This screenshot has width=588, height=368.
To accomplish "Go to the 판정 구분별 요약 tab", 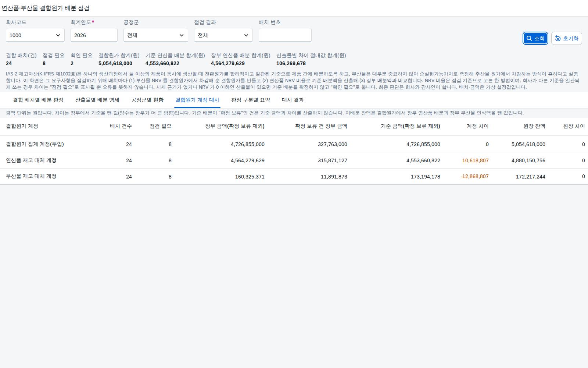I will click(x=251, y=100).
